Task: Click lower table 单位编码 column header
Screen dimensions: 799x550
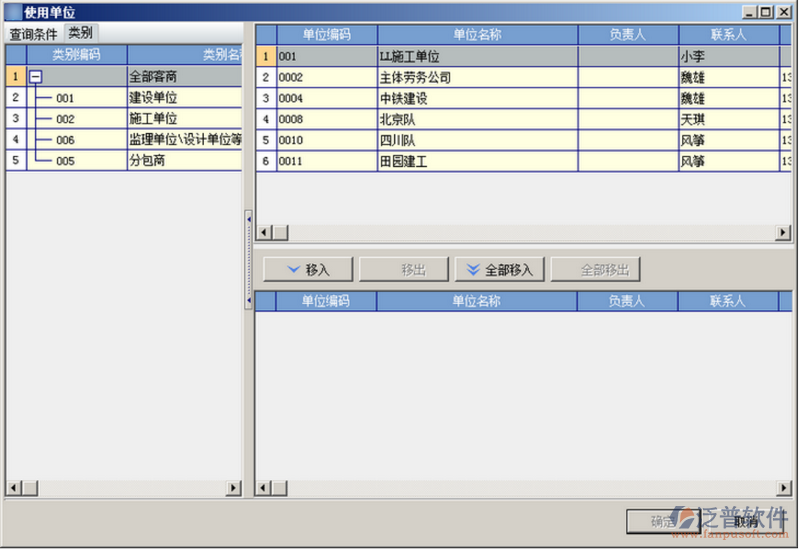Action: [x=326, y=301]
